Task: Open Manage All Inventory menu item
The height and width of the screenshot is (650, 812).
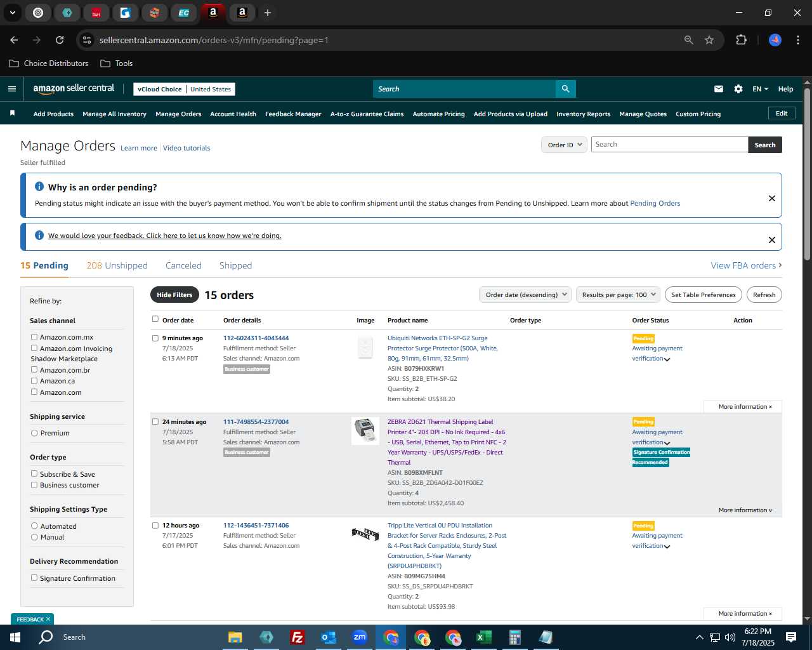Action: (114, 114)
